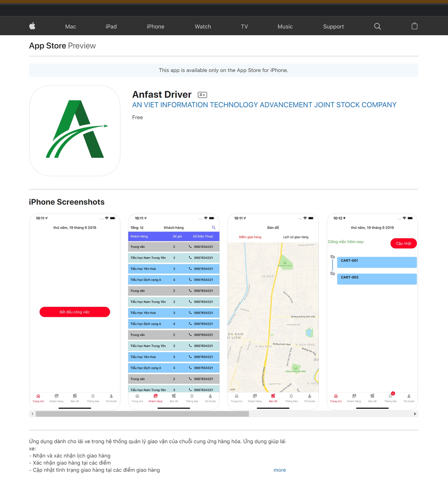Screen dimensions: 448x481
Task: Click red Khách hàng icon in second screenshot
Action: click(x=156, y=396)
